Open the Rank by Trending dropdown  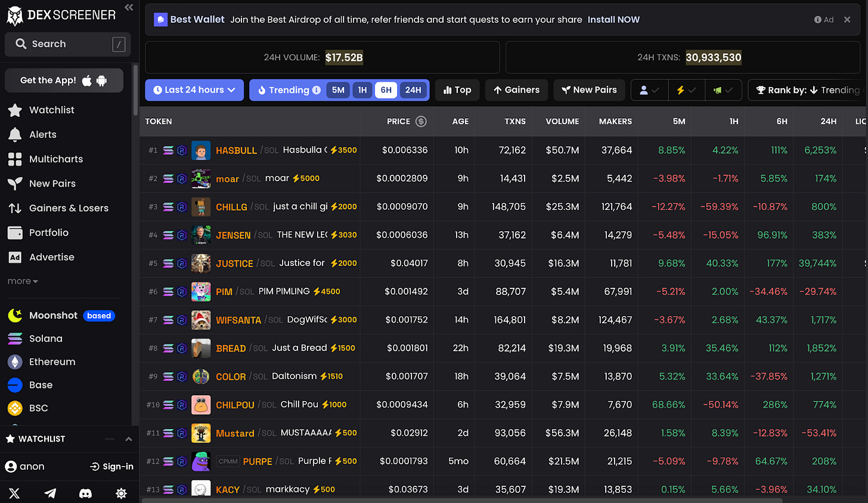[808, 90]
